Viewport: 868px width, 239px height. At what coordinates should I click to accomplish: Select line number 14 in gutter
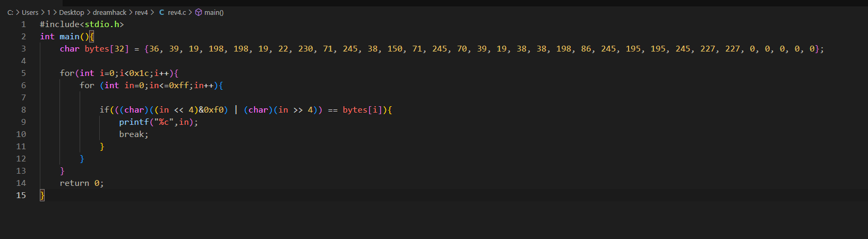coord(21,183)
